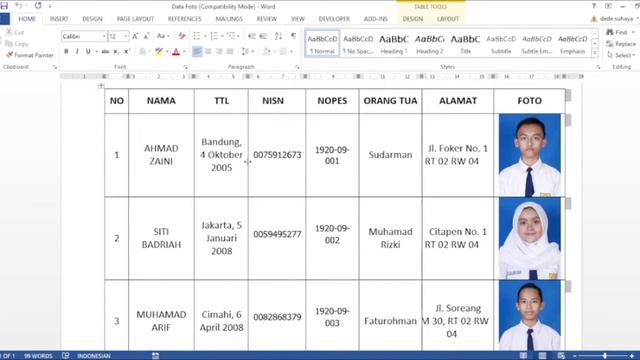Click the Sort icon
The width and height of the screenshot is (640, 360).
[278, 36]
